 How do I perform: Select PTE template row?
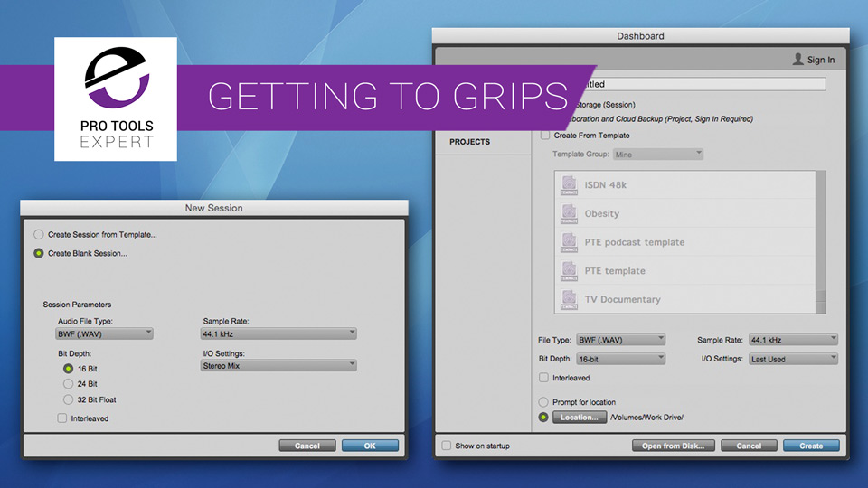pos(685,271)
